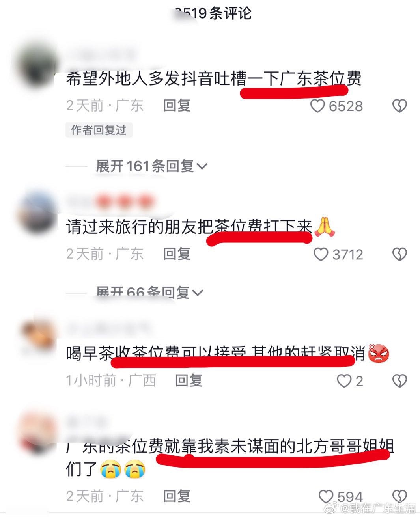Reply to the first comment about 茶位费
420x518 pixels.
177,106
